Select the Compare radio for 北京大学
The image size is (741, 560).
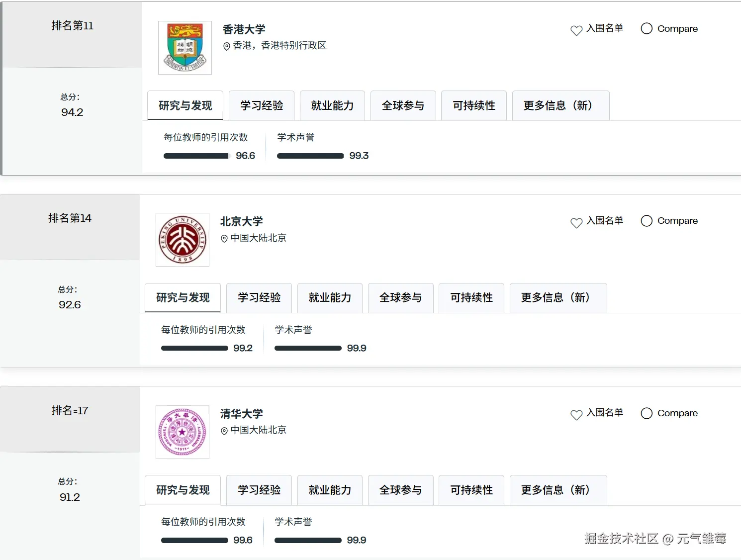pos(647,221)
